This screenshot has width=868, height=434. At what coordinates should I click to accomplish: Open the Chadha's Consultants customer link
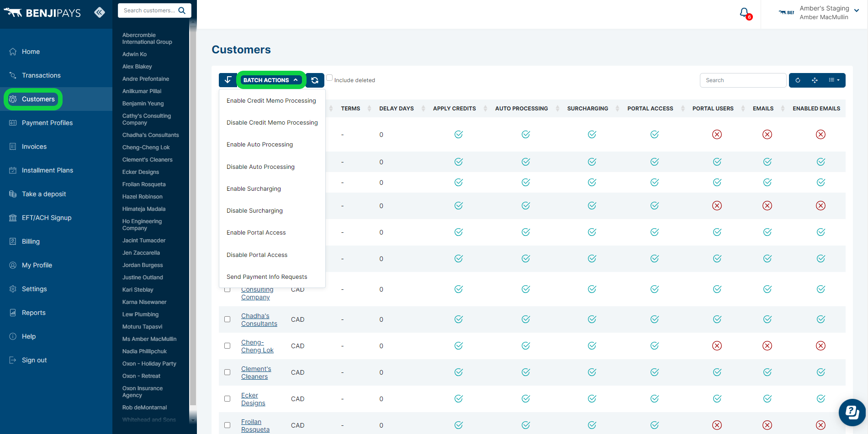[259, 319]
